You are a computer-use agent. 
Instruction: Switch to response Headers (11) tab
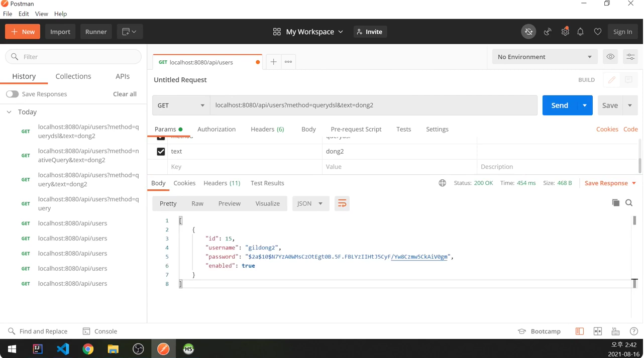tap(222, 183)
